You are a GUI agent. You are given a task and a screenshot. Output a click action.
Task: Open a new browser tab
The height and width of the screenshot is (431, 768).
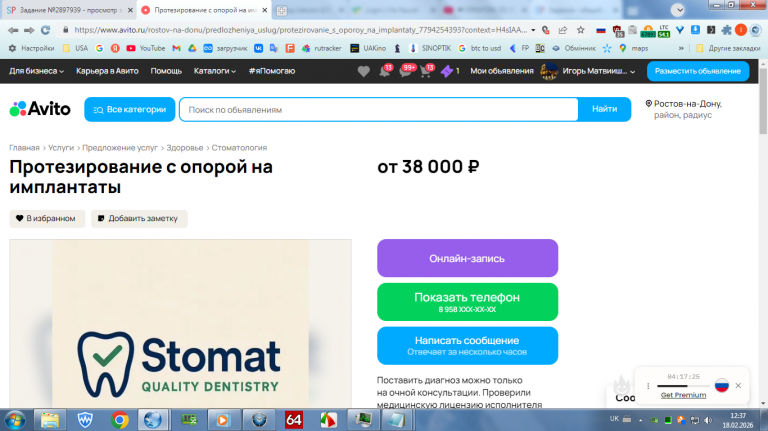[x=281, y=10]
